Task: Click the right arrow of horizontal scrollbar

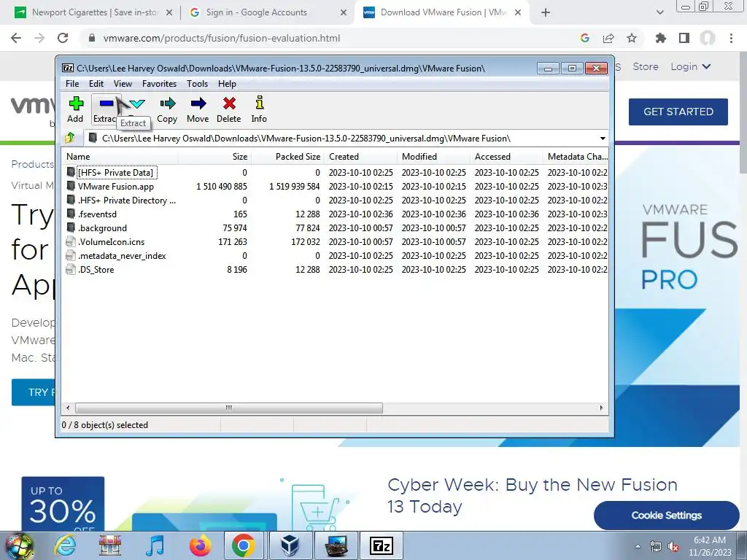Action: point(601,408)
